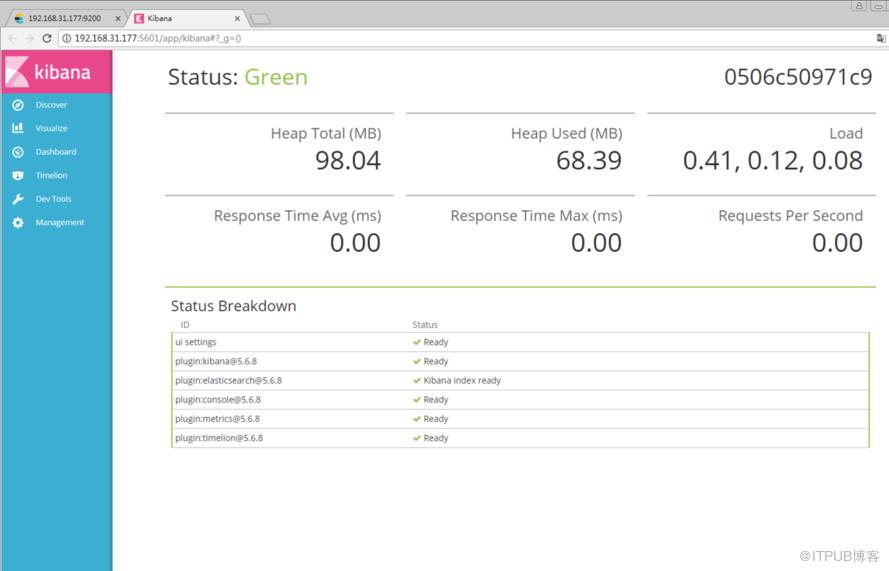Click the browser back arrow
Screen dimensions: 889x571
tap(12, 38)
